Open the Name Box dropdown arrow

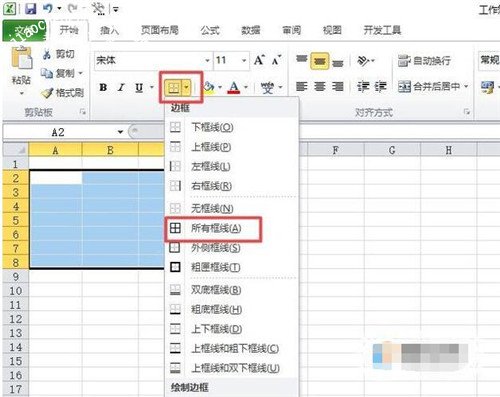(x=120, y=132)
